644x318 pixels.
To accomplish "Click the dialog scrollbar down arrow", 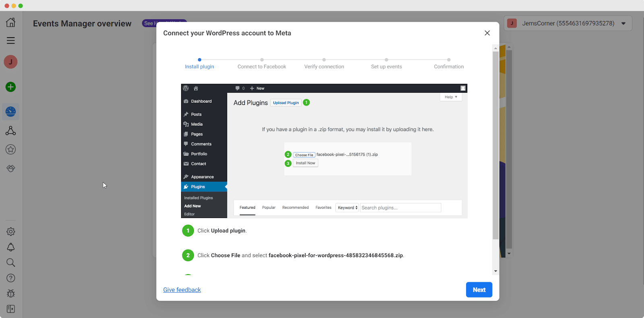I will [x=495, y=271].
